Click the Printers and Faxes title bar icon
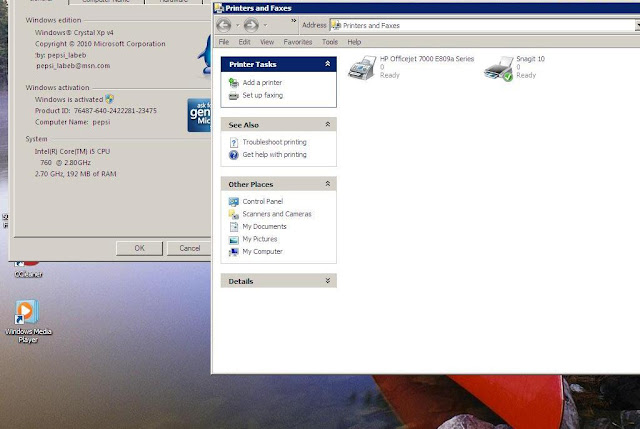 219,8
